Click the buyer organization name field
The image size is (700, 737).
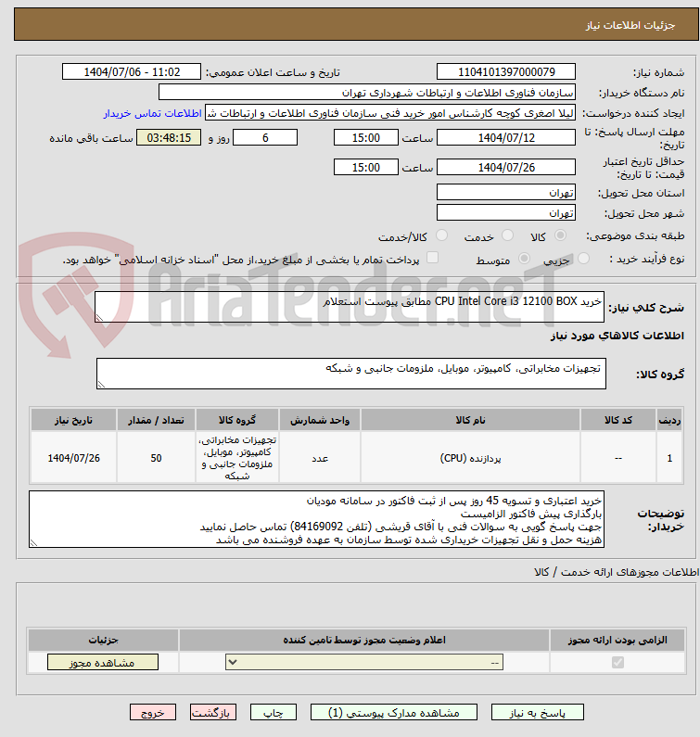point(367,93)
